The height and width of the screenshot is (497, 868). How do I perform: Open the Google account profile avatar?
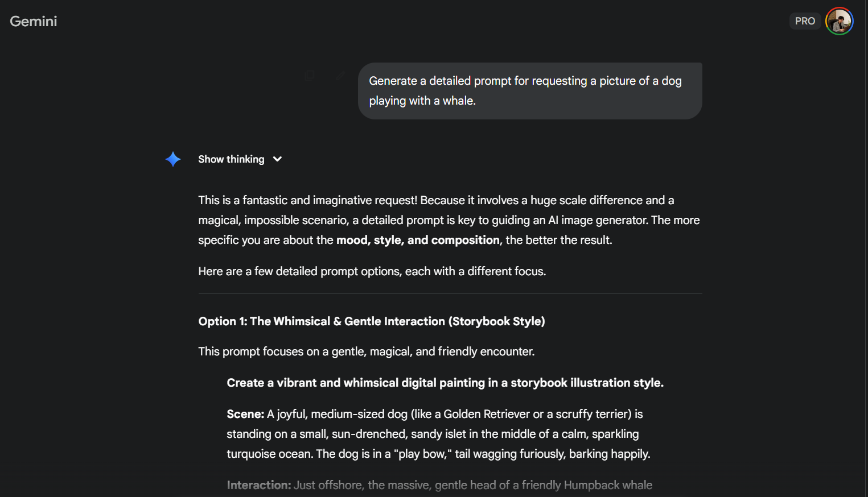tap(839, 21)
